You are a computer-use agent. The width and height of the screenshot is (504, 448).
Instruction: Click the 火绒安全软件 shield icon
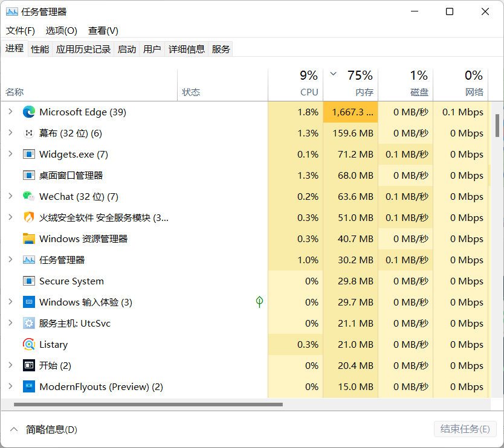pyautogui.click(x=29, y=217)
